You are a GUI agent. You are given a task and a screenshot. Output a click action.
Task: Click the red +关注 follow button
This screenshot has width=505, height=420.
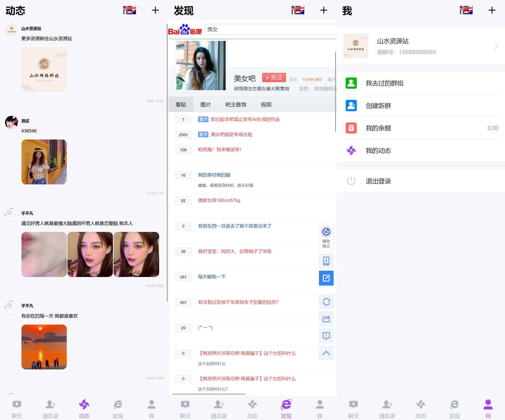coord(274,78)
